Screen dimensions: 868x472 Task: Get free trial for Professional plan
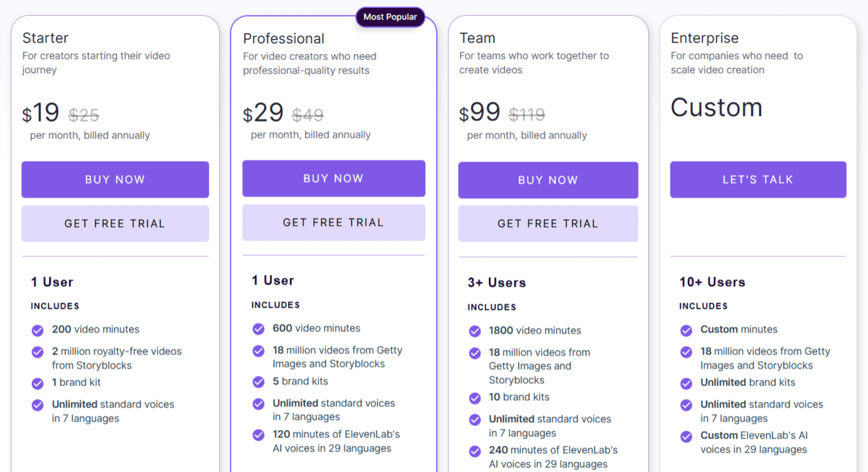click(x=333, y=223)
